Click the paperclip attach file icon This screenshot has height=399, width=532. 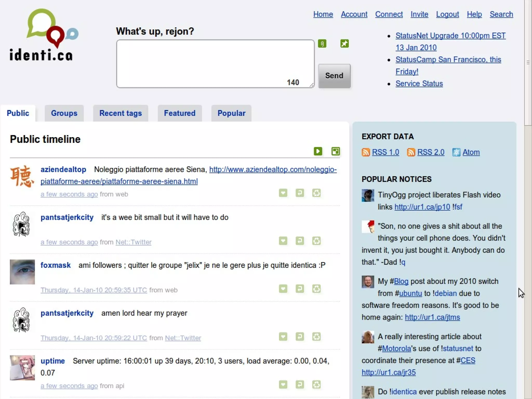coord(322,44)
